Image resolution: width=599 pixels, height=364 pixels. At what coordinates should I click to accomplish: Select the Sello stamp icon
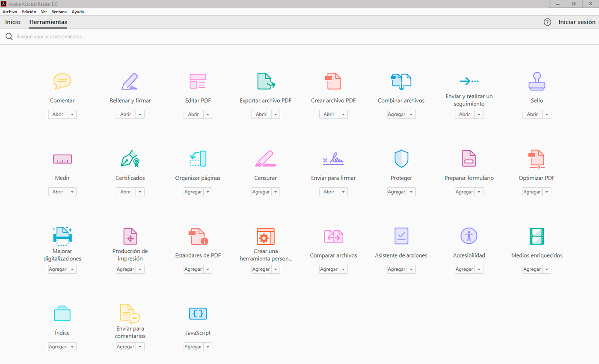pos(537,81)
